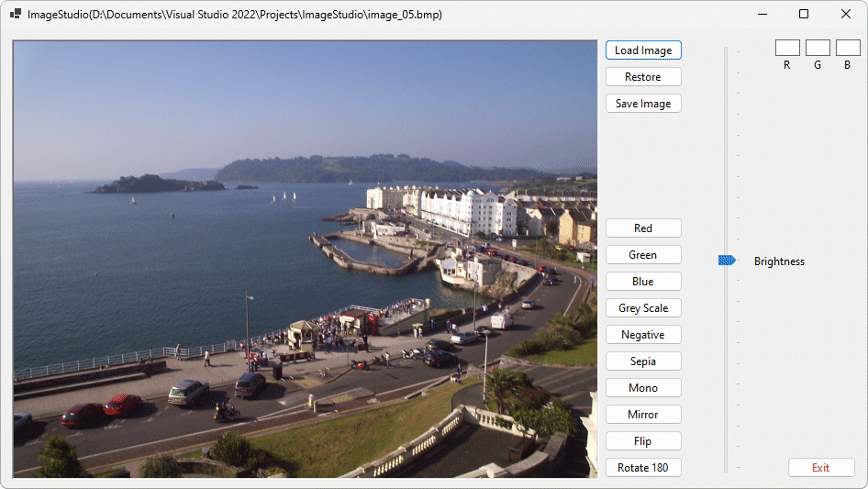The height and width of the screenshot is (489, 868).
Task: Click the Brightness slider thumb
Action: 727,260
